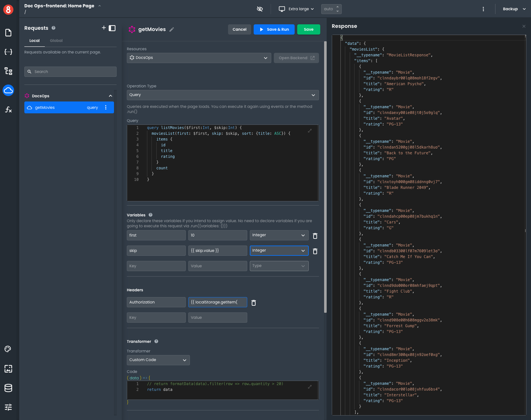Open the Pages icon in left sidebar
531x420 pixels.
point(8,33)
